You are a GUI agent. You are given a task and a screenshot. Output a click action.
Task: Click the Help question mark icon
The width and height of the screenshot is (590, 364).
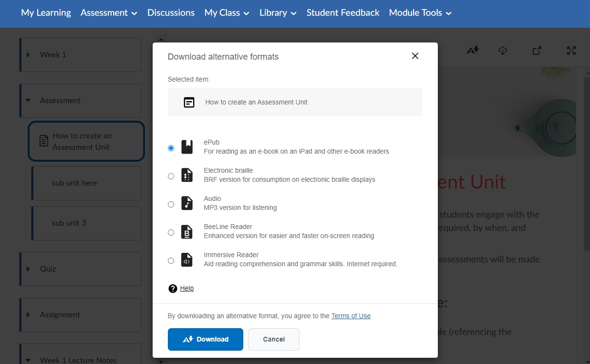click(173, 289)
